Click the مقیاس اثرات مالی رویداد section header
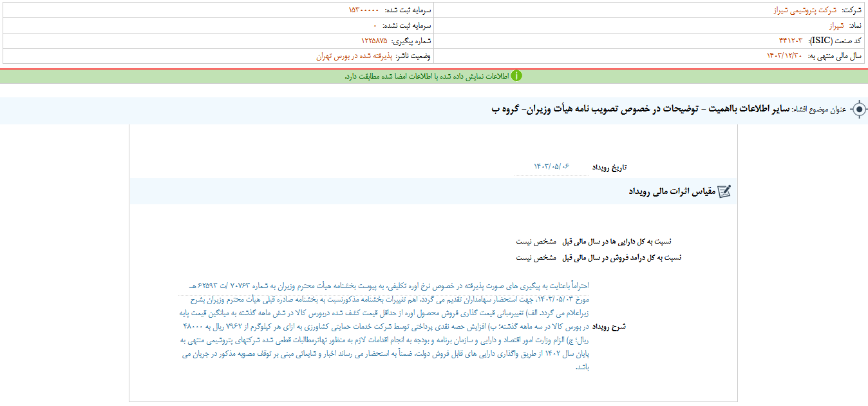 pyautogui.click(x=671, y=191)
